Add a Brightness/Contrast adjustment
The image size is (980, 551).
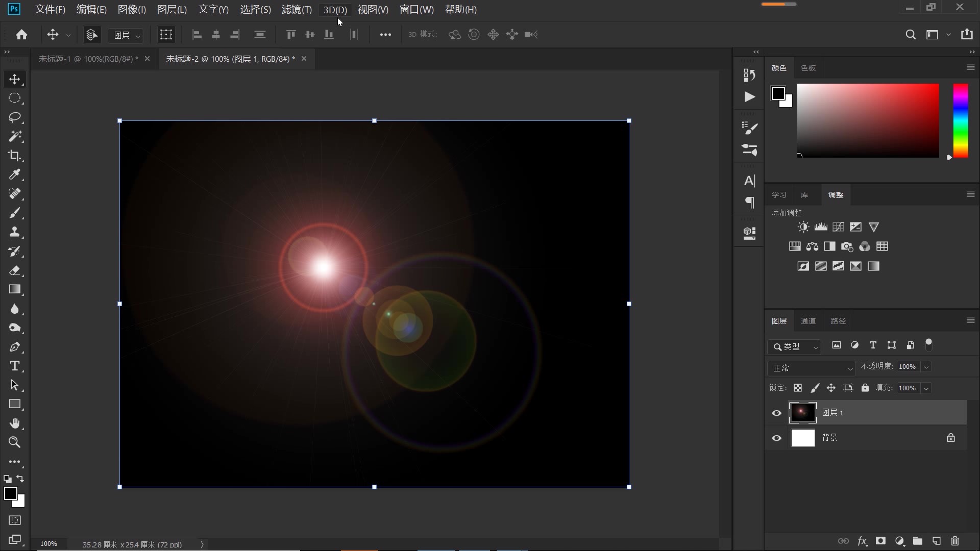coord(803,227)
